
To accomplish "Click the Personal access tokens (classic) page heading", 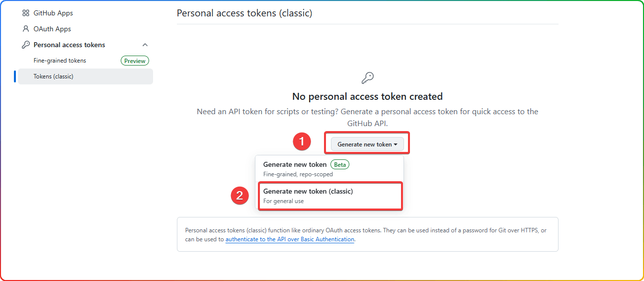I will [244, 13].
